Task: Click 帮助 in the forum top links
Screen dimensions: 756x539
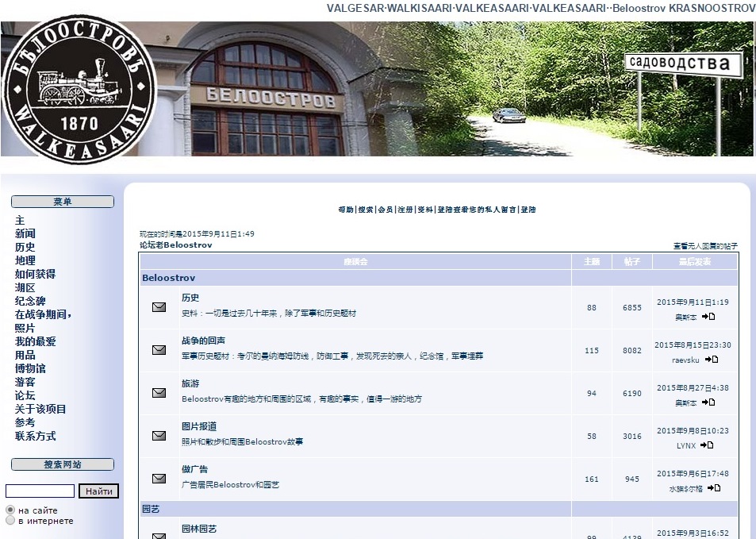Action: (346, 210)
